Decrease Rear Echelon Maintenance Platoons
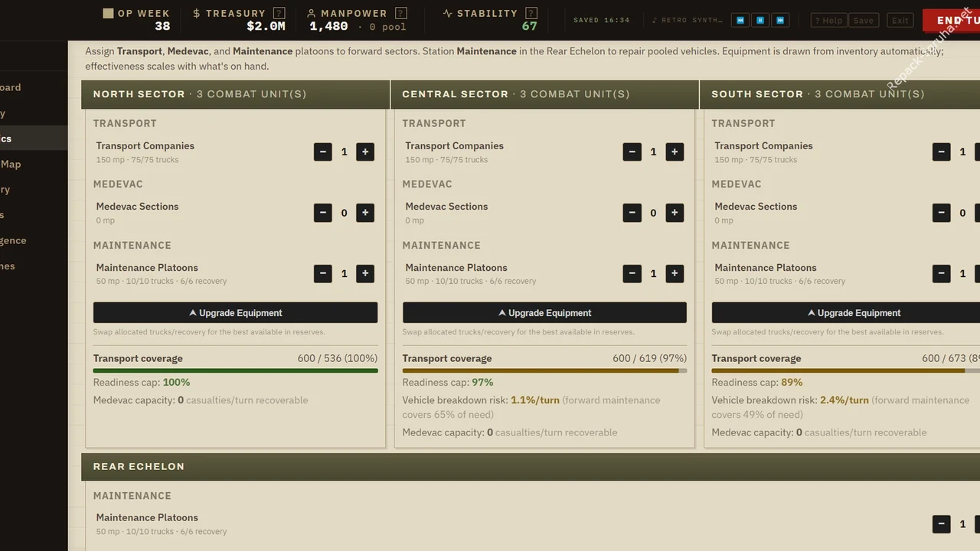980x551 pixels. point(942,524)
